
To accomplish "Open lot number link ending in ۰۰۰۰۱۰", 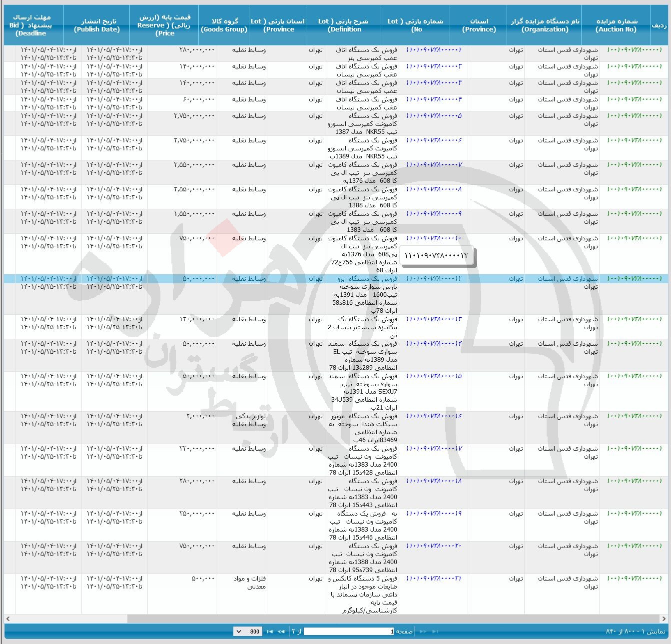I will click(x=434, y=238).
